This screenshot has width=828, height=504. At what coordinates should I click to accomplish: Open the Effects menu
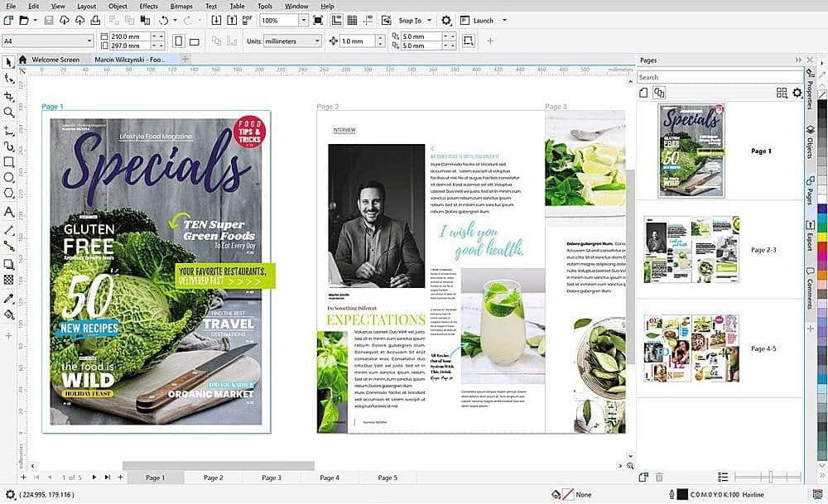point(148,6)
